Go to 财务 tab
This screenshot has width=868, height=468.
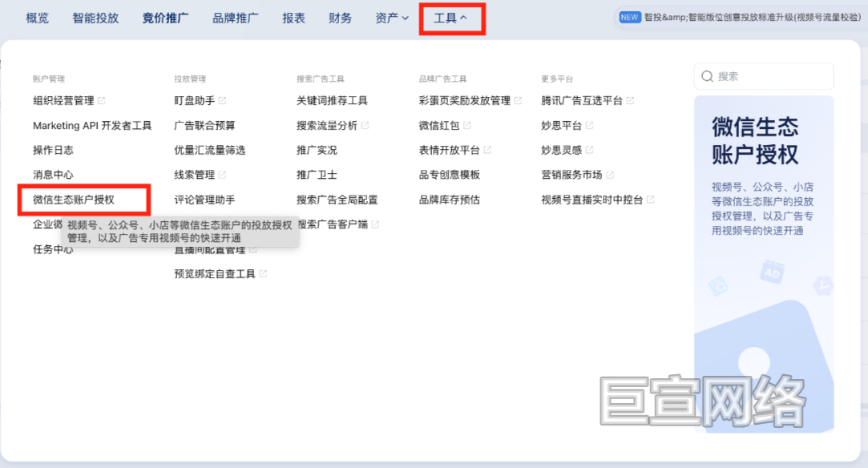point(340,18)
